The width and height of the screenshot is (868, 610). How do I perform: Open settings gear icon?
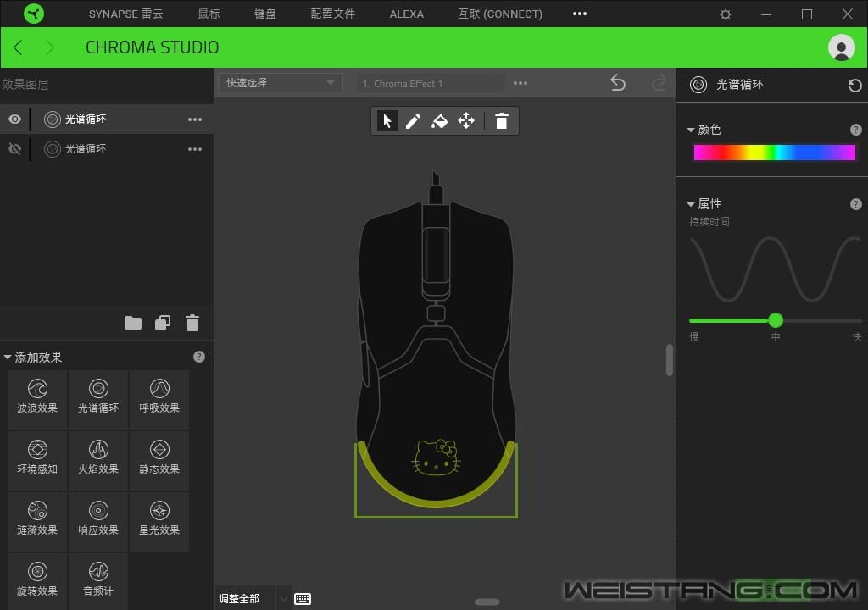[x=726, y=14]
